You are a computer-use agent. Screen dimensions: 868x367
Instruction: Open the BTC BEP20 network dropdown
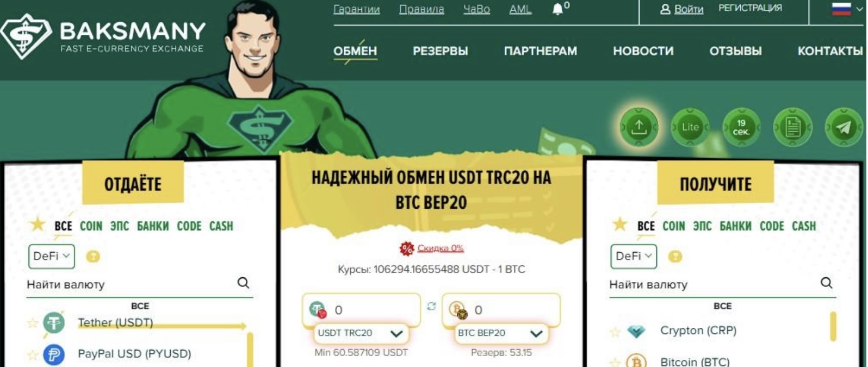pyautogui.click(x=501, y=333)
